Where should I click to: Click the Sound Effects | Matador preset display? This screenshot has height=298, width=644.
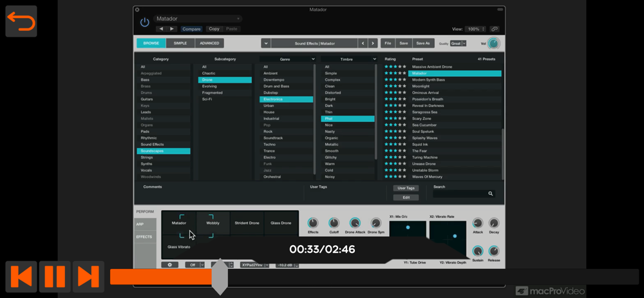point(315,43)
